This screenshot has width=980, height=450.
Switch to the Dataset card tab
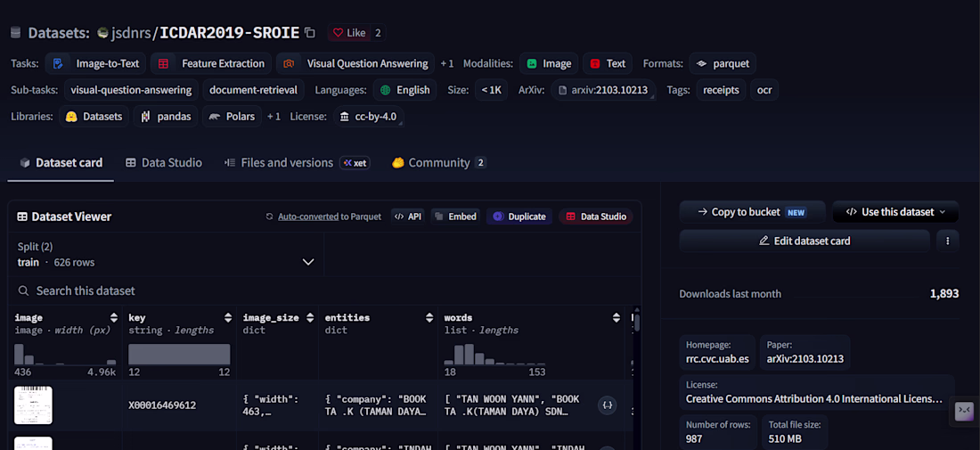[x=61, y=162]
